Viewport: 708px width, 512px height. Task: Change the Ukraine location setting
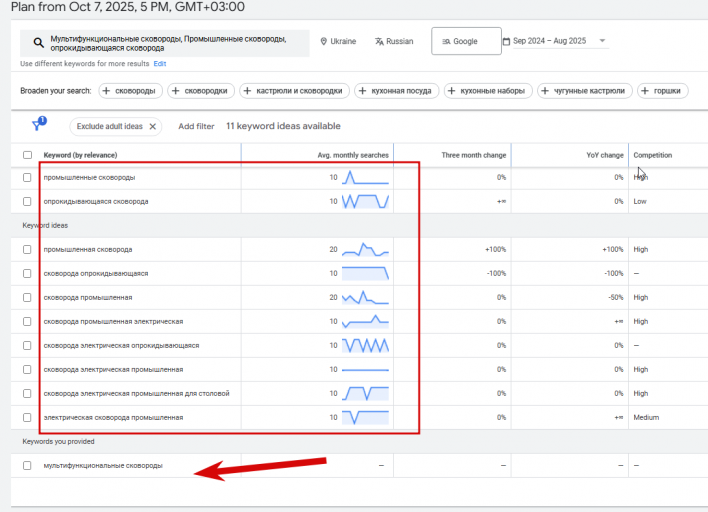338,42
